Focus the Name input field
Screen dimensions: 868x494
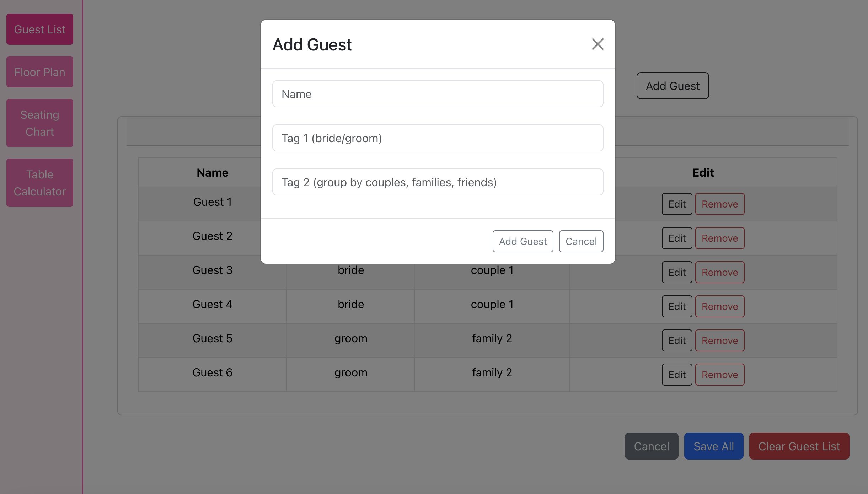(438, 94)
